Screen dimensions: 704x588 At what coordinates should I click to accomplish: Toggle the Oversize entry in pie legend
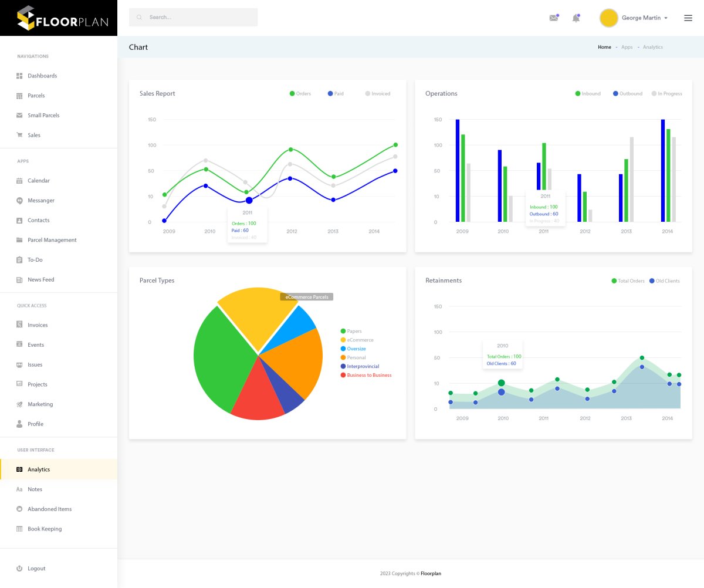(353, 349)
